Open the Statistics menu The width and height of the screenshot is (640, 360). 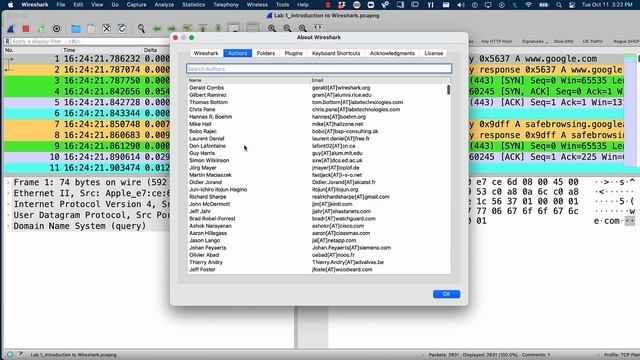click(x=193, y=5)
